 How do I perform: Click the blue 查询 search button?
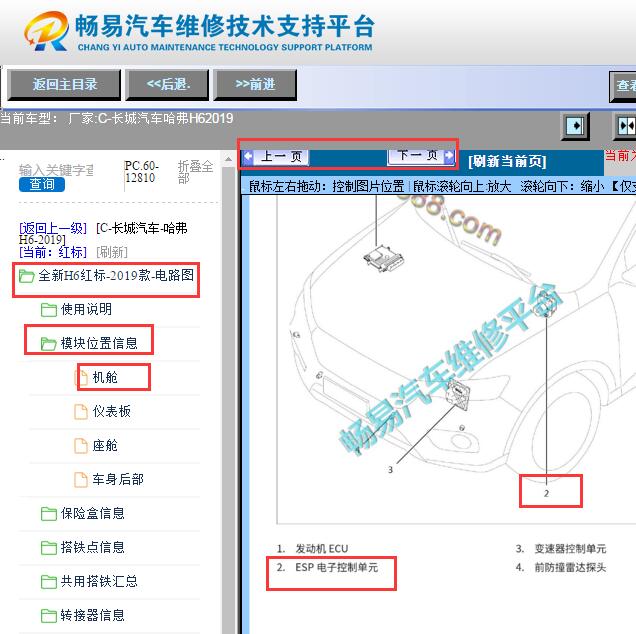pyautogui.click(x=42, y=184)
